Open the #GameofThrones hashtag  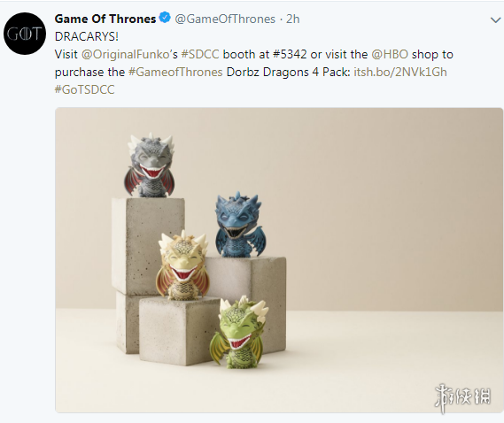175,72
